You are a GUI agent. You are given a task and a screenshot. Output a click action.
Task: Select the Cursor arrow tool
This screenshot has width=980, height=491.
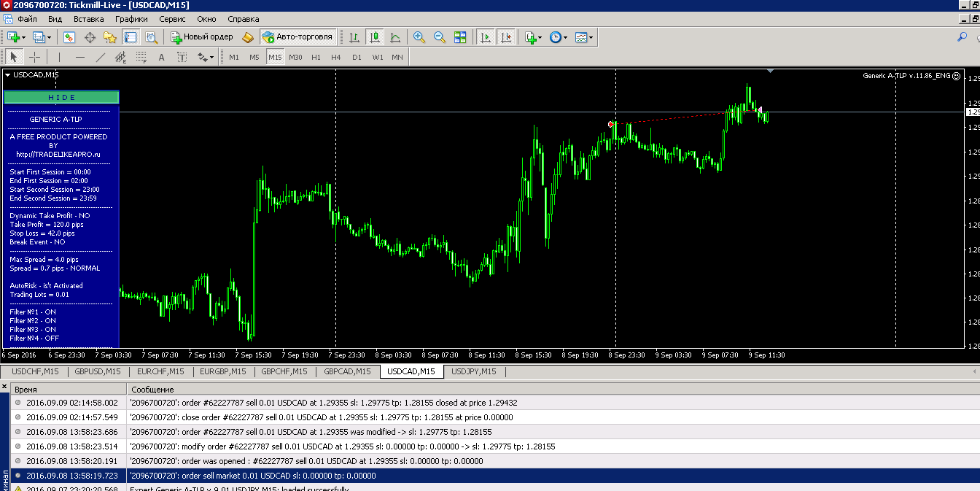point(14,57)
